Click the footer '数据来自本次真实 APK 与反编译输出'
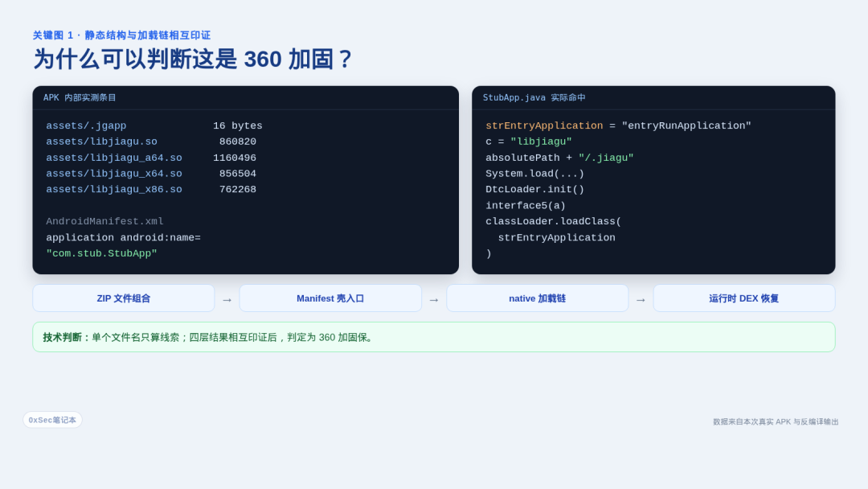This screenshot has width=868, height=489. [x=776, y=422]
